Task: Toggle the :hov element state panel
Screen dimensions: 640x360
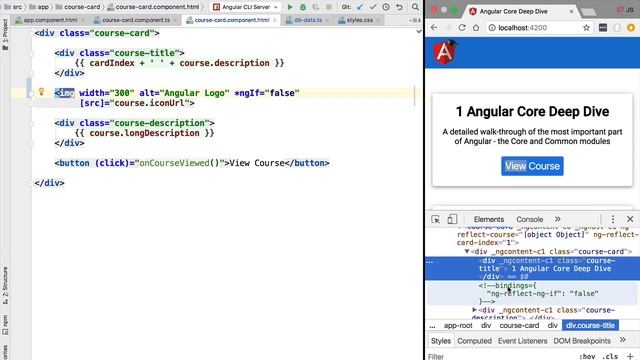Action: [587, 356]
